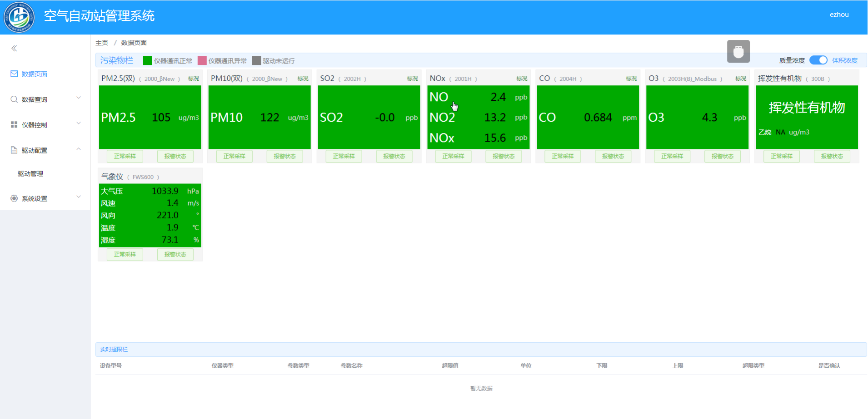The width and height of the screenshot is (868, 419).
Task: Toggle the 质量浓度/体积浓度 switch
Action: [818, 60]
